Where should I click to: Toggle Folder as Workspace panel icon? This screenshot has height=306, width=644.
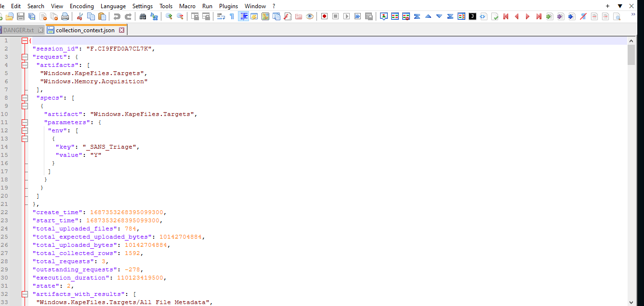click(x=299, y=16)
